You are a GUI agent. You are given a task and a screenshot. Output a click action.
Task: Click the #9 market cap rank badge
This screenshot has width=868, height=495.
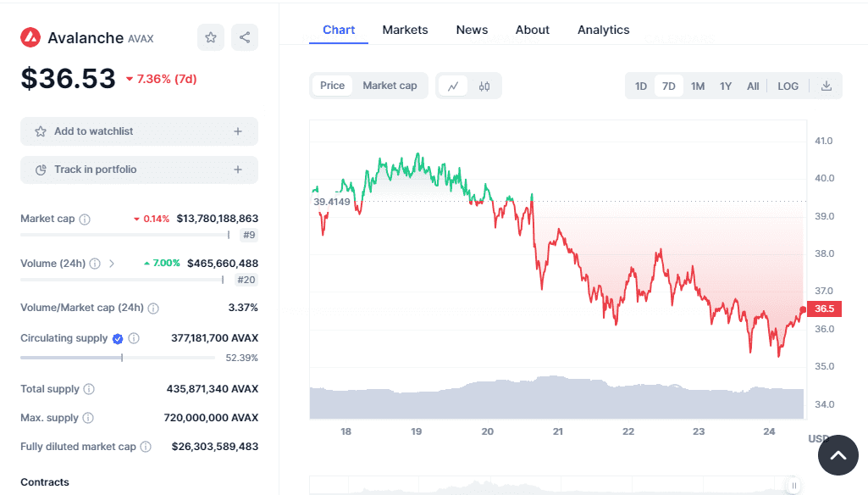[x=249, y=235]
